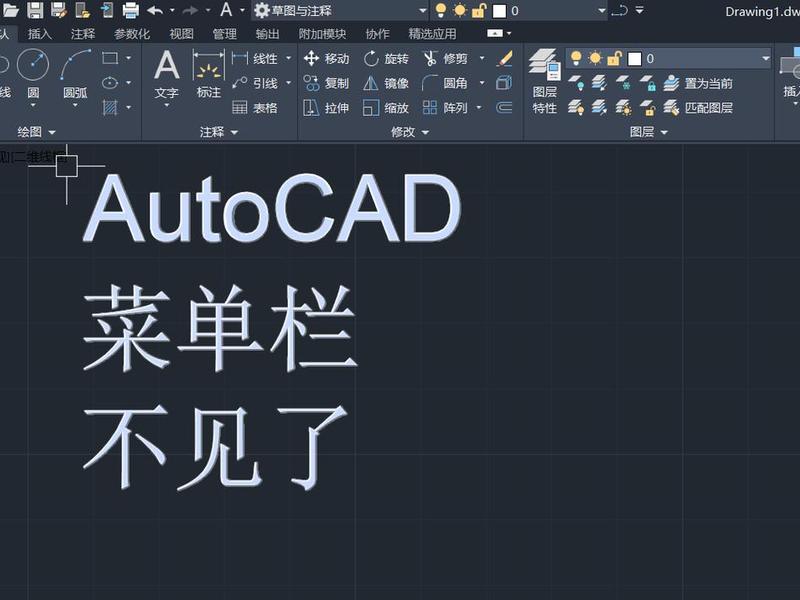800x600 pixels.
Task: Switch to Insert (插入) ribbon tab
Action: (40, 34)
